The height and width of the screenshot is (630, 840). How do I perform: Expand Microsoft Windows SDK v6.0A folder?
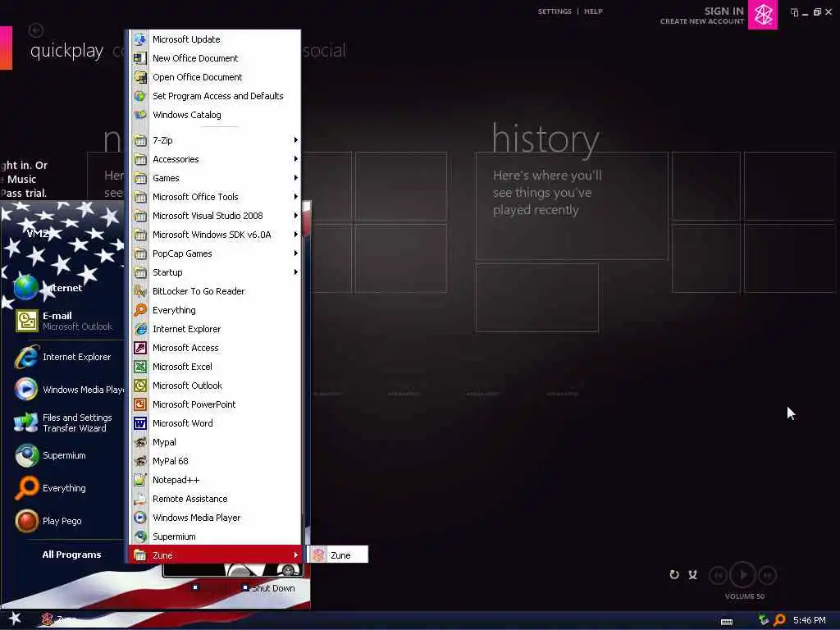(215, 234)
